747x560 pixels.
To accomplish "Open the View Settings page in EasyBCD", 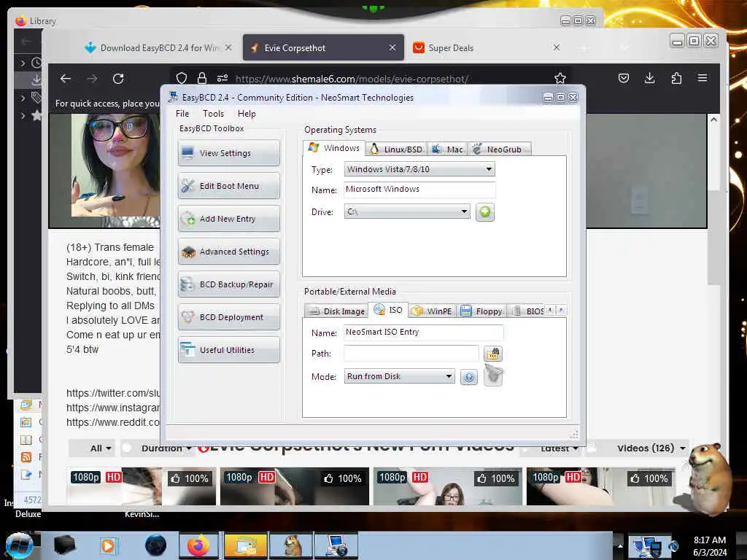I will [x=228, y=153].
